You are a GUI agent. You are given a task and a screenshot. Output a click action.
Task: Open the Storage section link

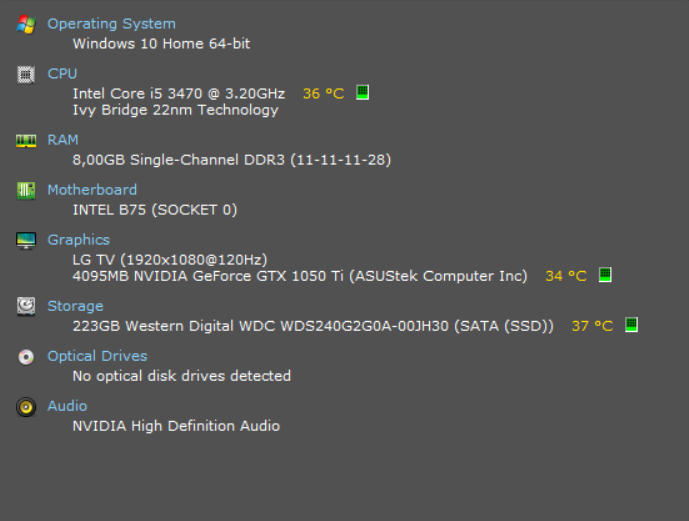pos(76,306)
